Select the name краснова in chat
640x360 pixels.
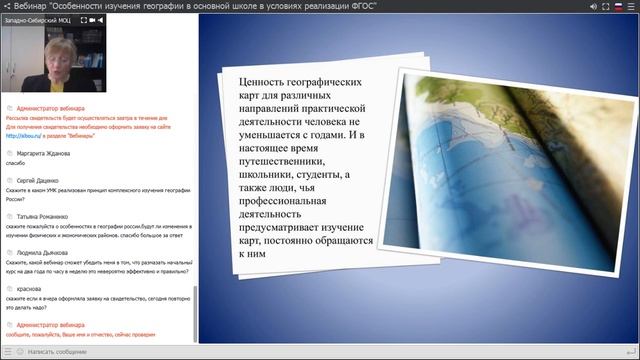(29, 289)
